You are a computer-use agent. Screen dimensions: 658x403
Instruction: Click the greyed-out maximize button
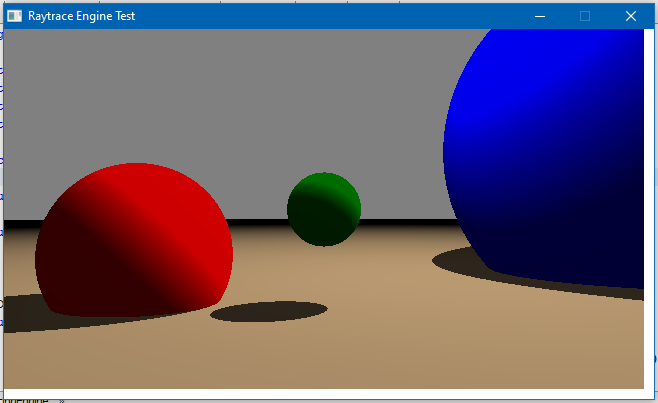585,16
